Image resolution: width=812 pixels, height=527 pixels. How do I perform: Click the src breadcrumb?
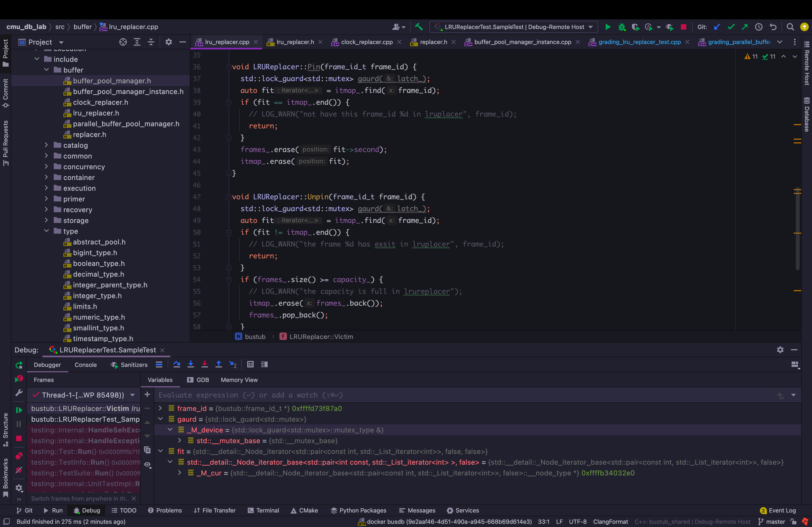tap(60, 27)
